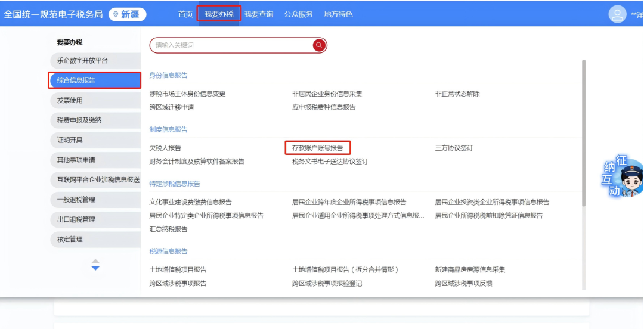
Task: Select 证明开具 in sidebar
Action: (x=95, y=140)
